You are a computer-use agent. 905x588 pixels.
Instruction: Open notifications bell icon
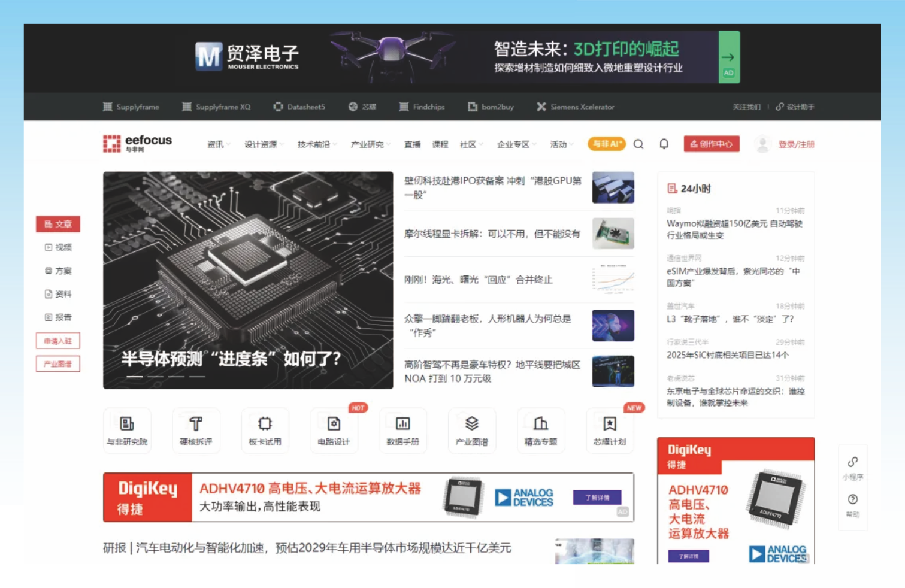click(664, 144)
